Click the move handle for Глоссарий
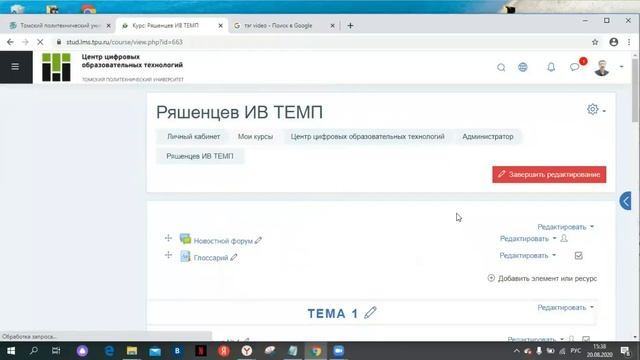640x360 pixels. coord(168,255)
